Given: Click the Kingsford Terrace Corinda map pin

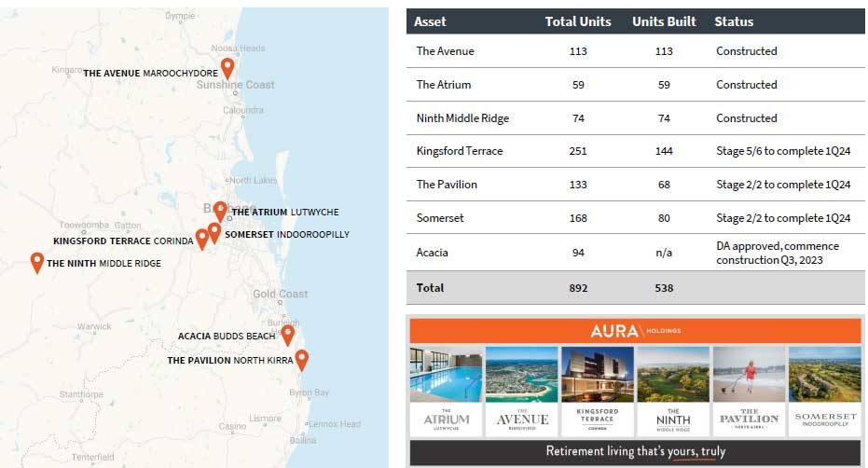Looking at the screenshot, I should (x=202, y=240).
